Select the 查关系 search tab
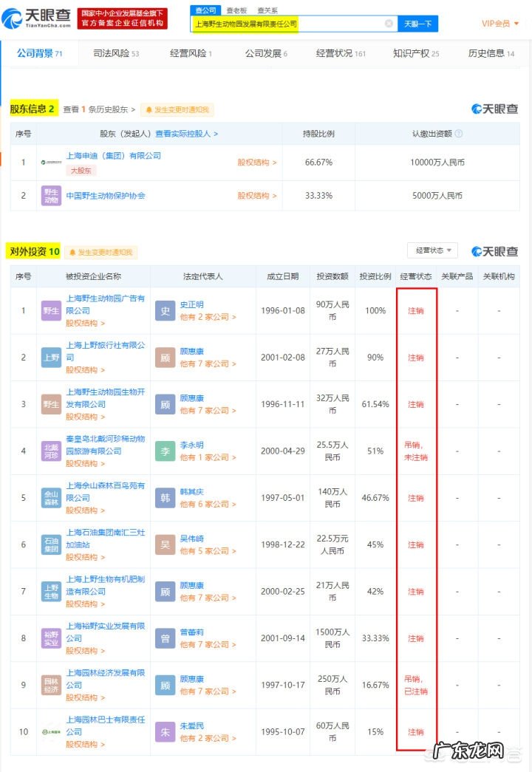 pos(267,10)
